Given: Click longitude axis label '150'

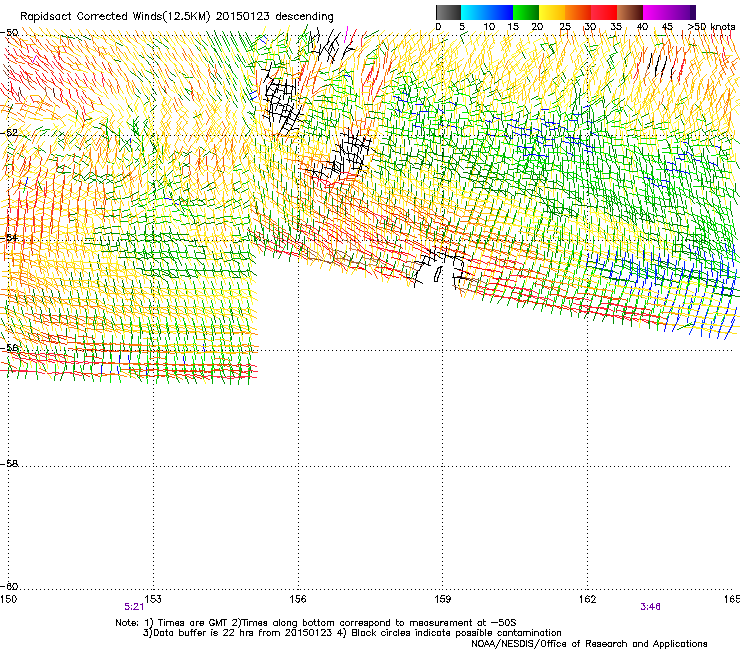Looking at the screenshot, I should coord(8,599).
